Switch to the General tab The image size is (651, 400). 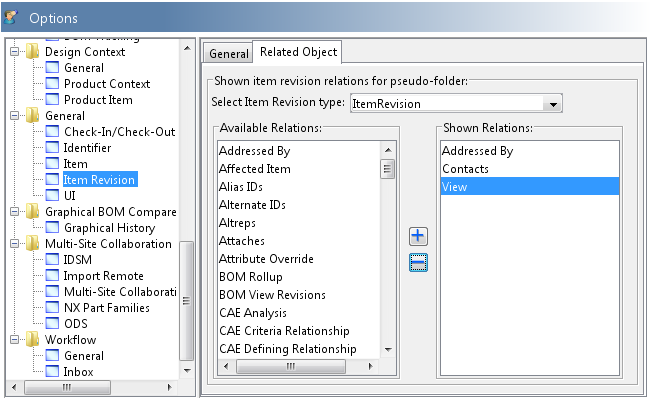click(229, 53)
